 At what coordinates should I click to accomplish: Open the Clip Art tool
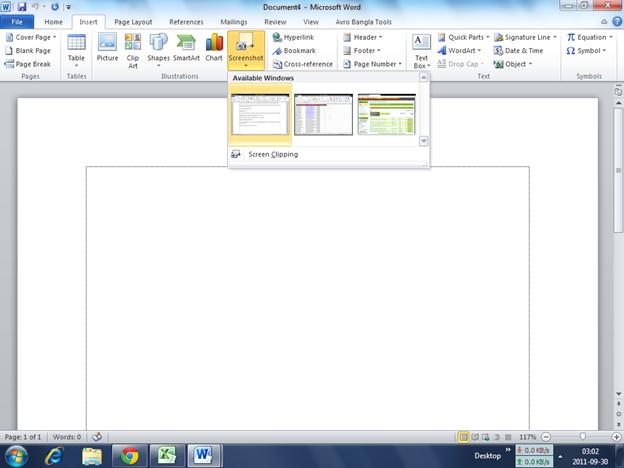132,48
